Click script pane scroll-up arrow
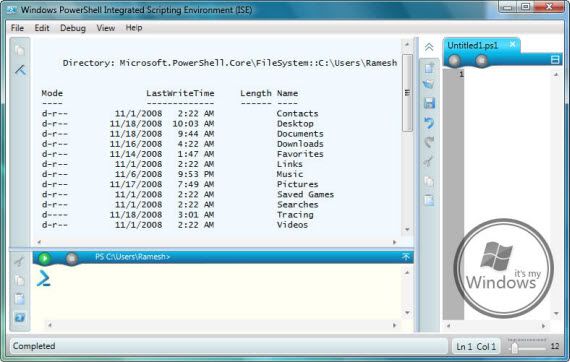The image size is (570, 362). (x=556, y=75)
